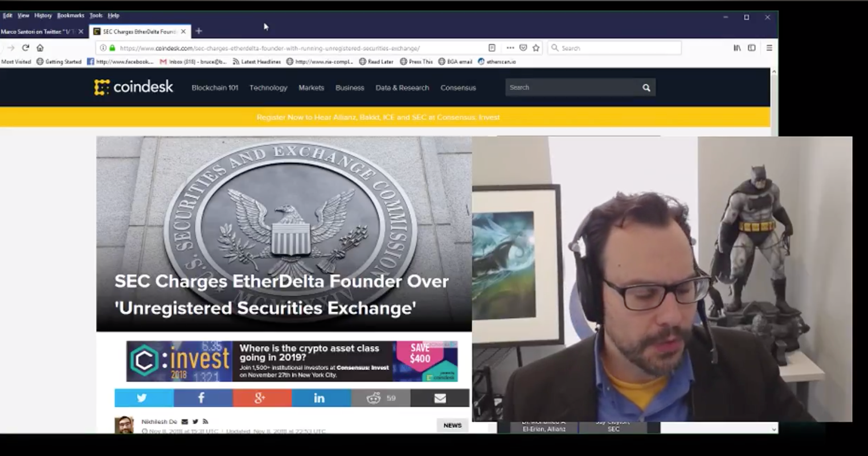
Task: Save page to Pocket icon
Action: point(523,48)
